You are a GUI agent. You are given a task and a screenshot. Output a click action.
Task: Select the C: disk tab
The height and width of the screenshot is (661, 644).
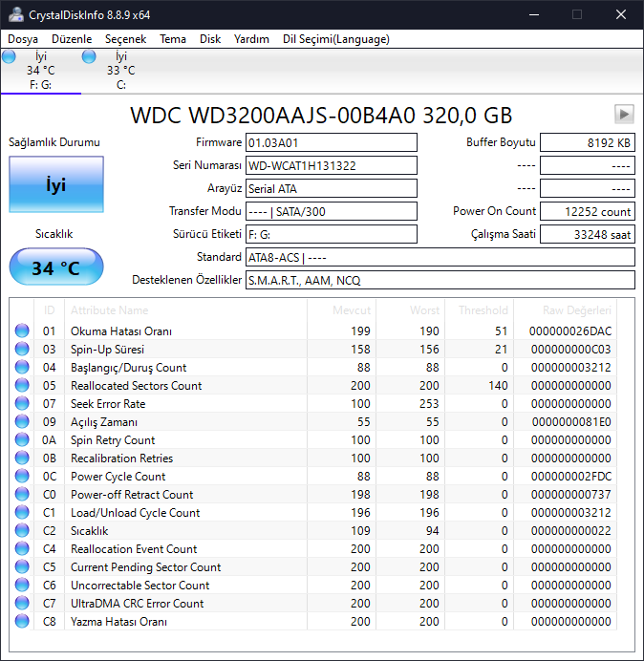121,71
